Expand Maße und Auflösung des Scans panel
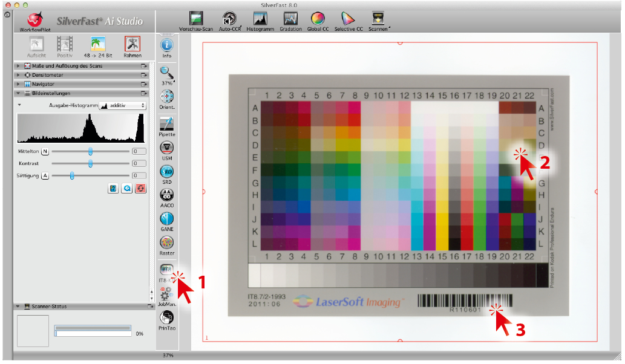 click(18, 66)
